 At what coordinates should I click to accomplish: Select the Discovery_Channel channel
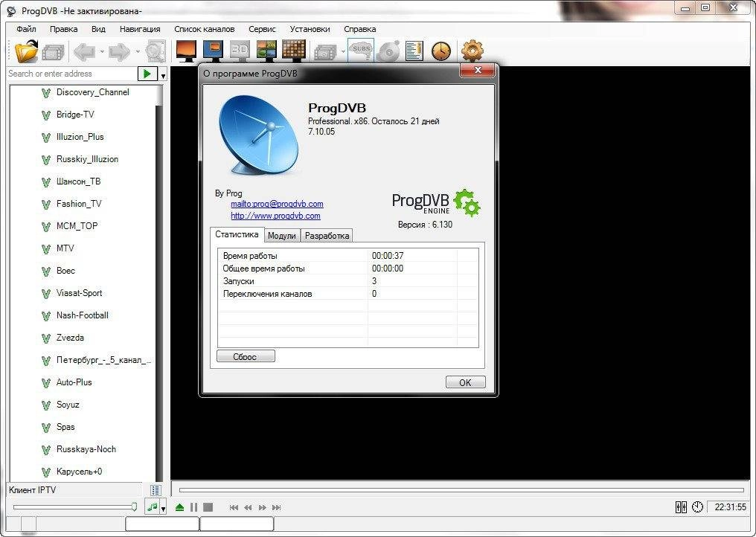click(92, 92)
